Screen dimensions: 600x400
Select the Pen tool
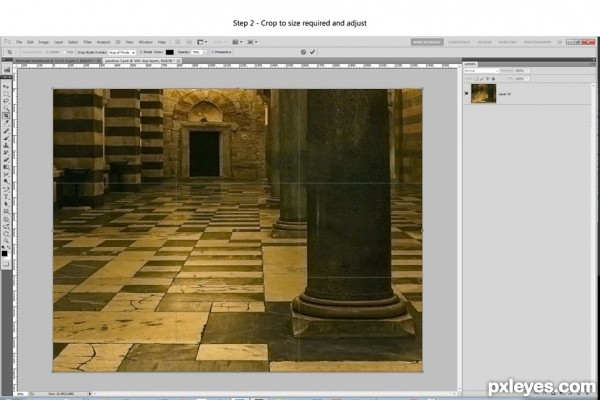6,189
